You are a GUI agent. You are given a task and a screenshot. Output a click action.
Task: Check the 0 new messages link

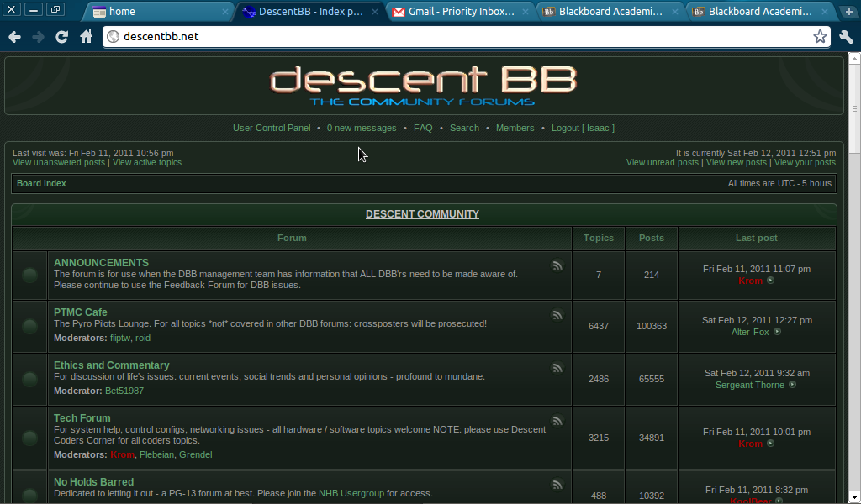click(362, 128)
